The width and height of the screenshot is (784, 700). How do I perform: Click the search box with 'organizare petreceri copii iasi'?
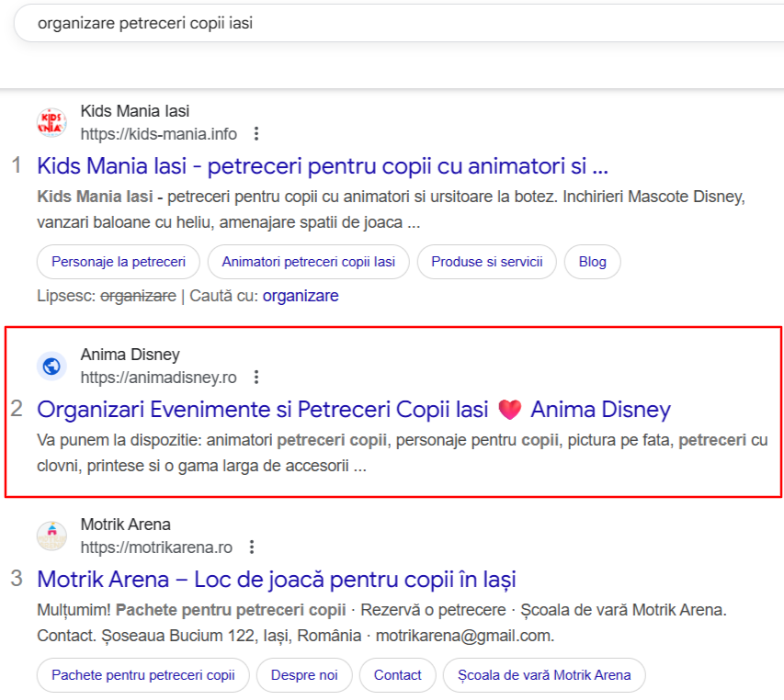pos(400,23)
